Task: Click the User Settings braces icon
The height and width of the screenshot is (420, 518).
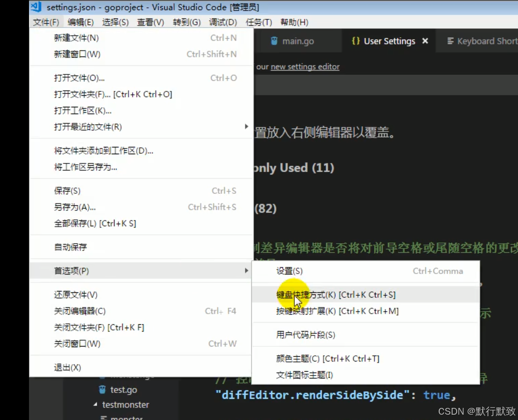Action: point(356,41)
